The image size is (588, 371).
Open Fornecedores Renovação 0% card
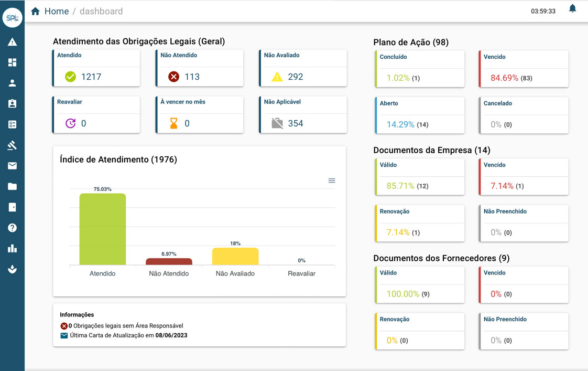(x=420, y=332)
